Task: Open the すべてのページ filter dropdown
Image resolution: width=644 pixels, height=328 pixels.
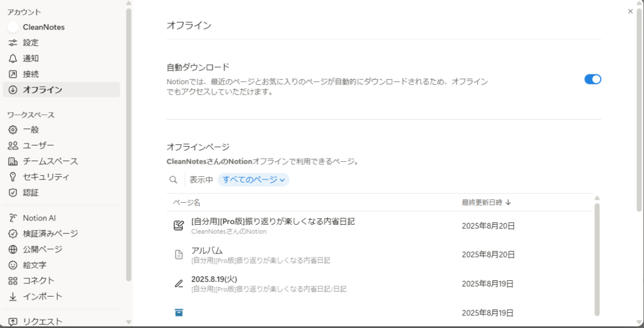Action: point(253,179)
